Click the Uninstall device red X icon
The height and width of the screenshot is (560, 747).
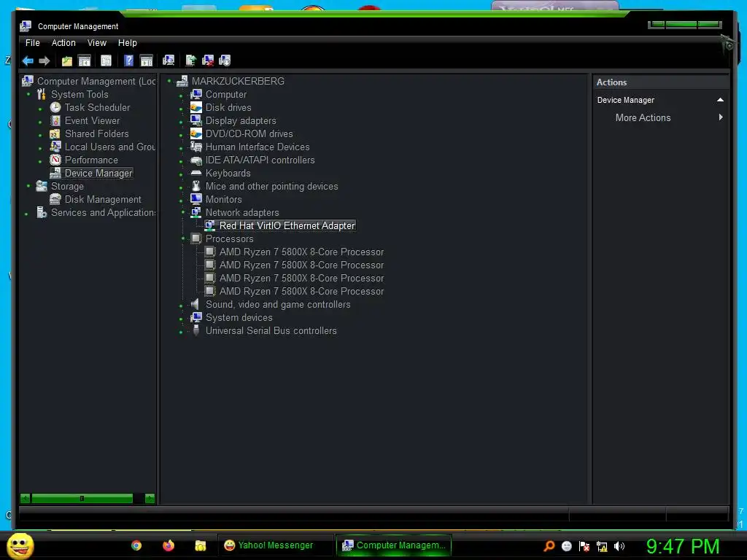(208, 61)
